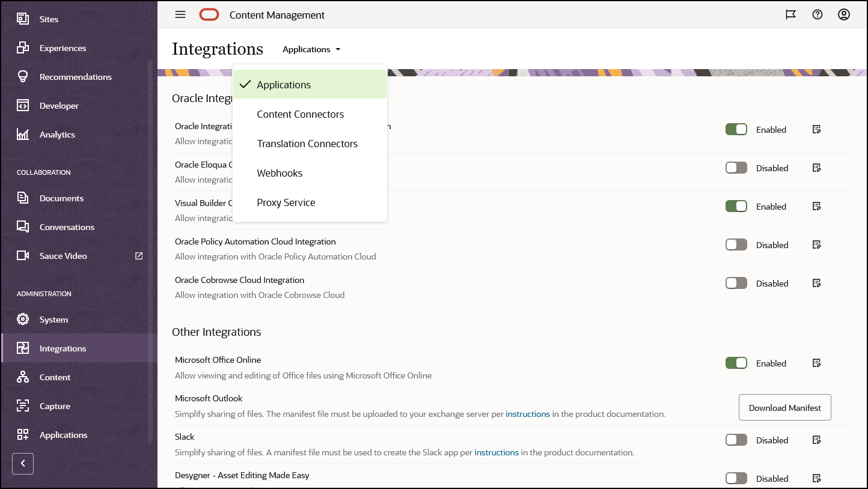Screen dimensions: 868x489
Task: Click the Analytics chart icon in sidebar
Action: coord(23,135)
